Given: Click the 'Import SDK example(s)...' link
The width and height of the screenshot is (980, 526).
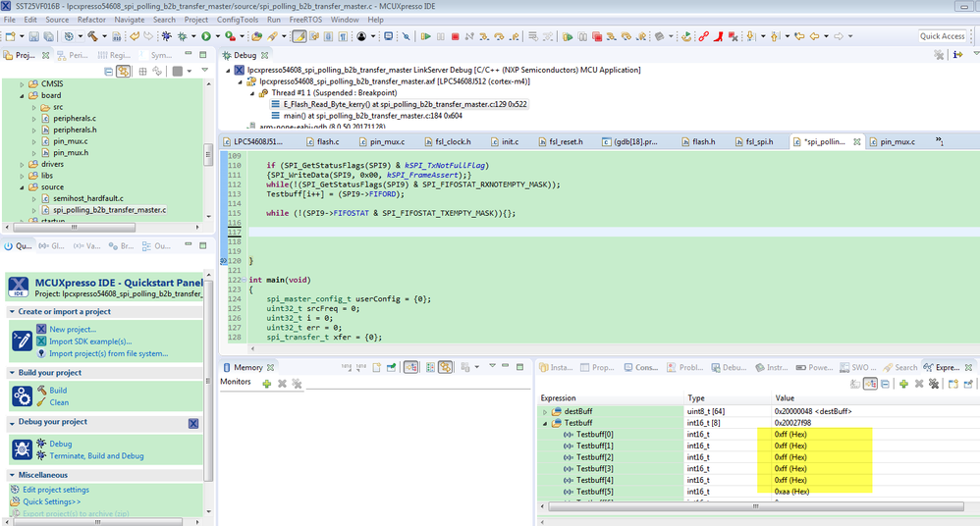Looking at the screenshot, I should click(90, 341).
